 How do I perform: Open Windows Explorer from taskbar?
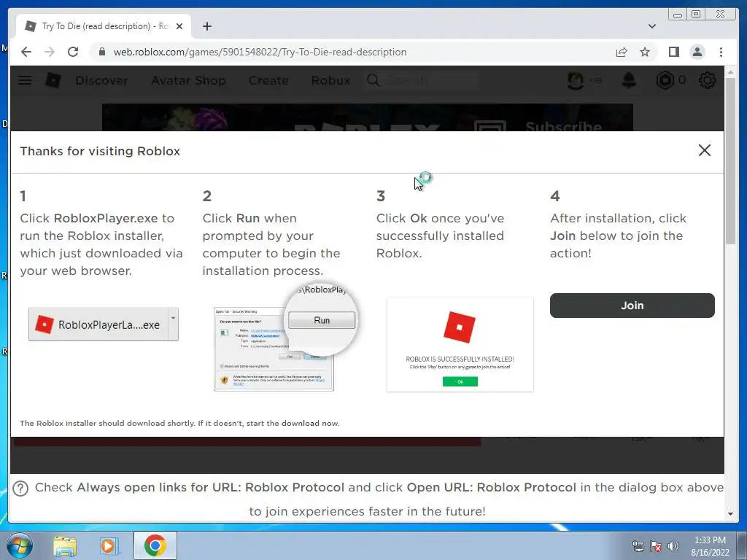65,547
